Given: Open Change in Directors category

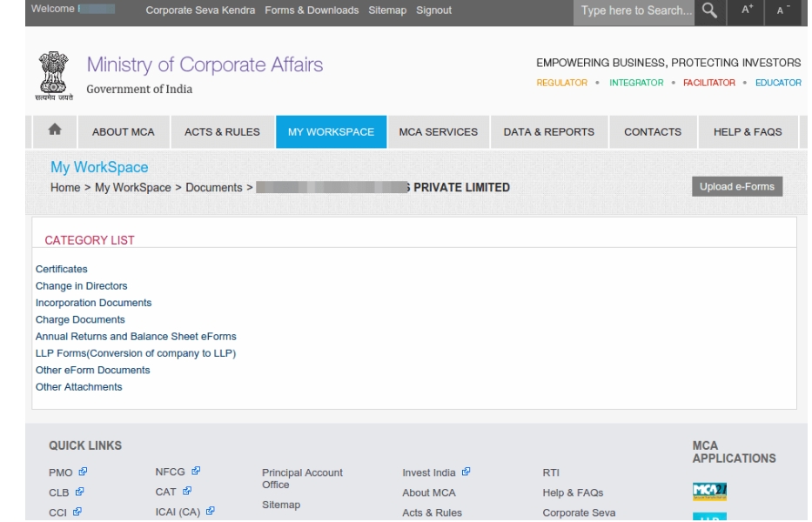Looking at the screenshot, I should click(x=81, y=286).
